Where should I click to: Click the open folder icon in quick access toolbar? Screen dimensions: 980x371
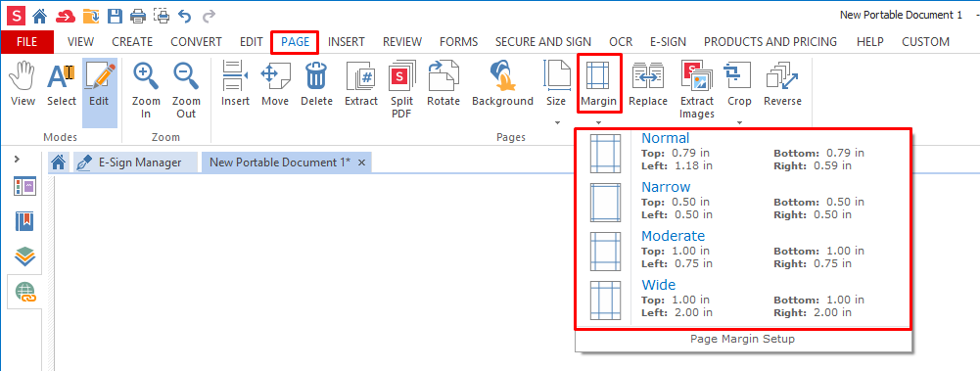tap(91, 16)
